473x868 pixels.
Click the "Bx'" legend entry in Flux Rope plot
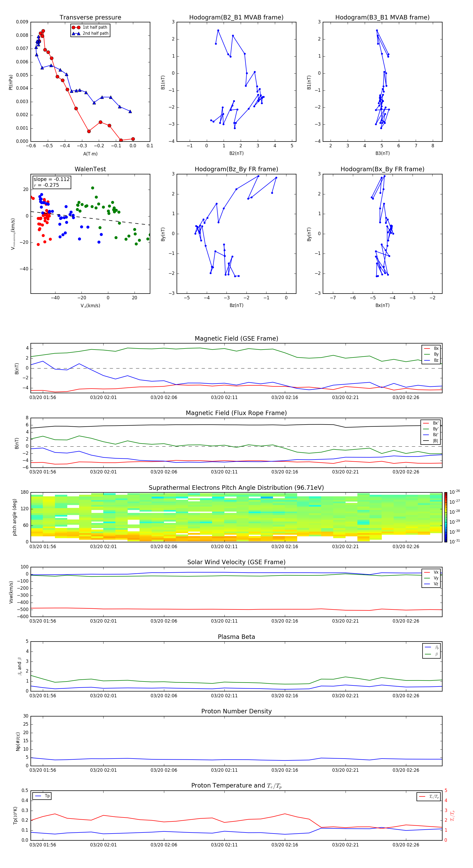click(x=431, y=423)
